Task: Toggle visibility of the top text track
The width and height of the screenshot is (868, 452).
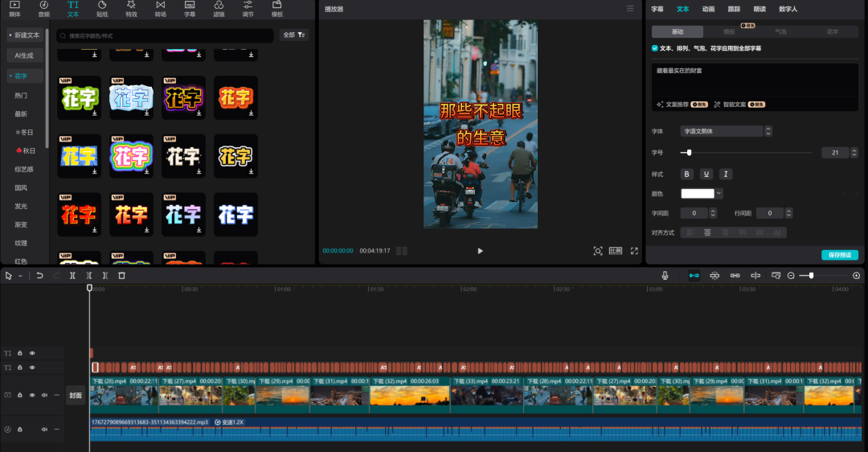Action: [32, 353]
